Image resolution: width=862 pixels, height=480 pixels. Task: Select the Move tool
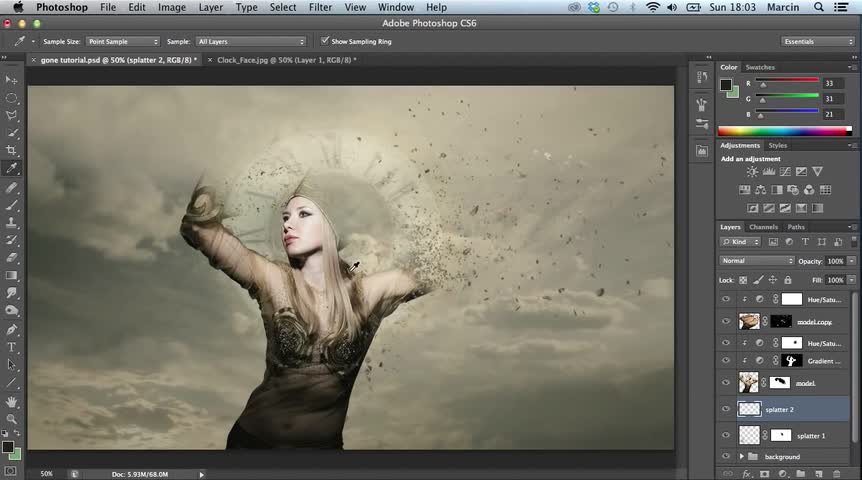click(12, 80)
